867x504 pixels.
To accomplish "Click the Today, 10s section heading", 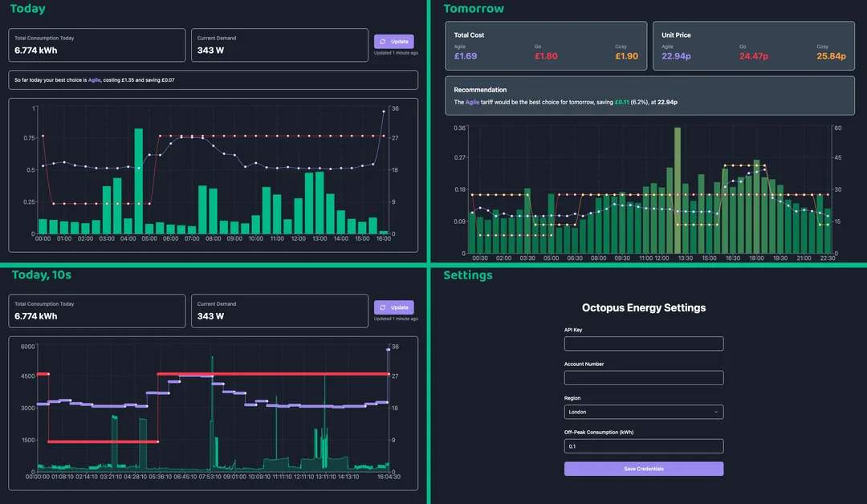I will tap(42, 274).
